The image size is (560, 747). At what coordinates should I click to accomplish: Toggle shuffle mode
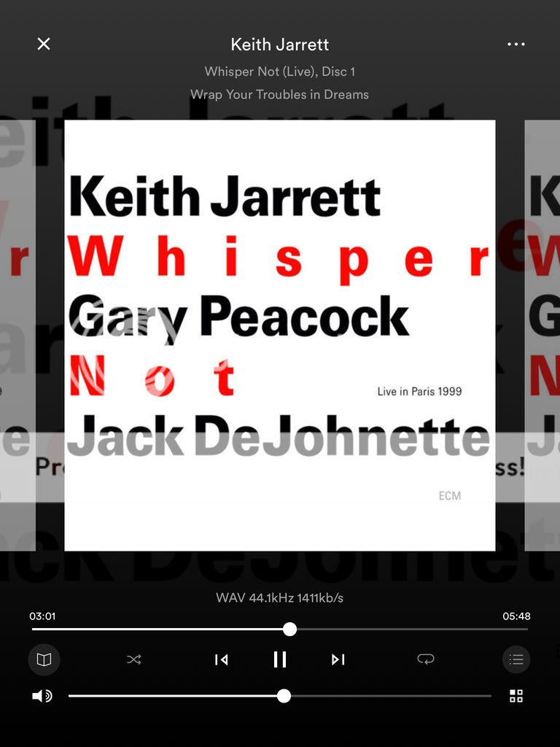click(134, 659)
